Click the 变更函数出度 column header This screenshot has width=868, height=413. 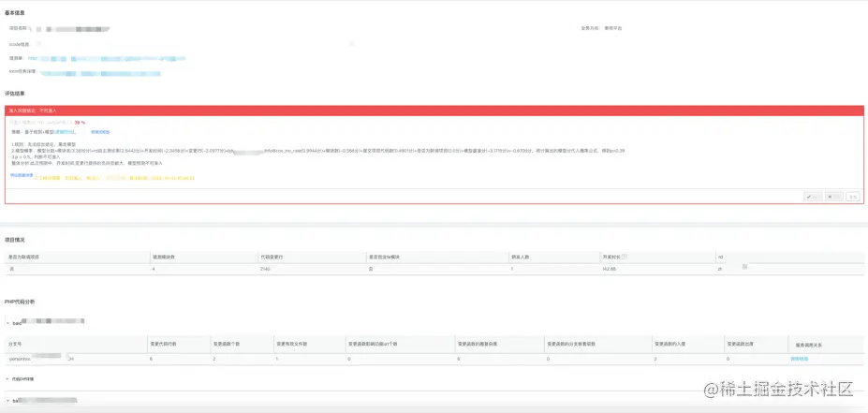click(740, 344)
